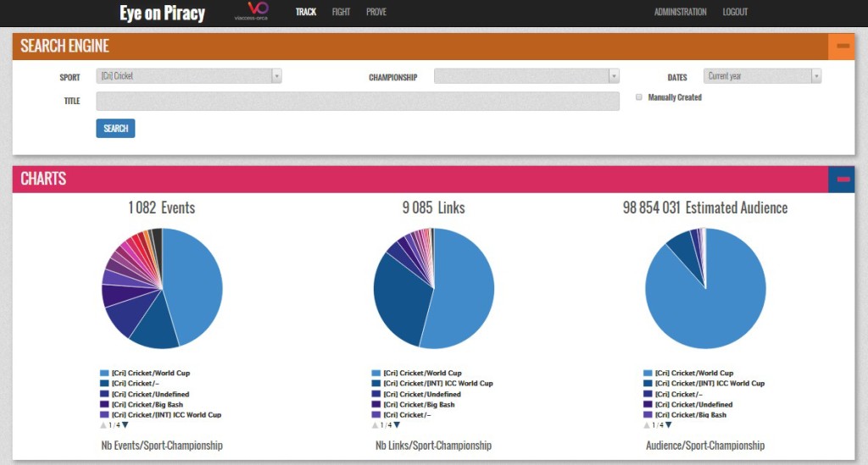Click the Viaccess-Orca logo
The image size is (868, 465).
pyautogui.click(x=251, y=12)
